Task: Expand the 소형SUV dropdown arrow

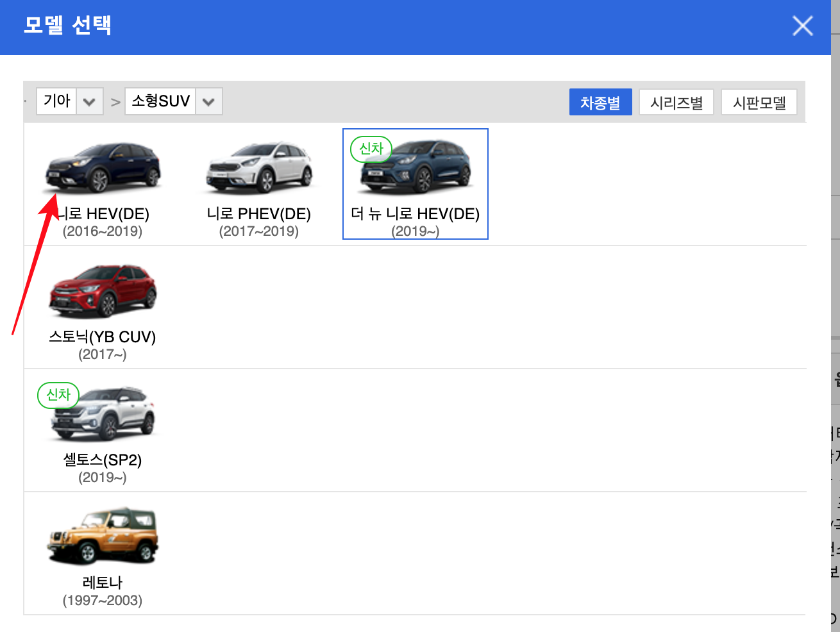Action: click(x=209, y=101)
